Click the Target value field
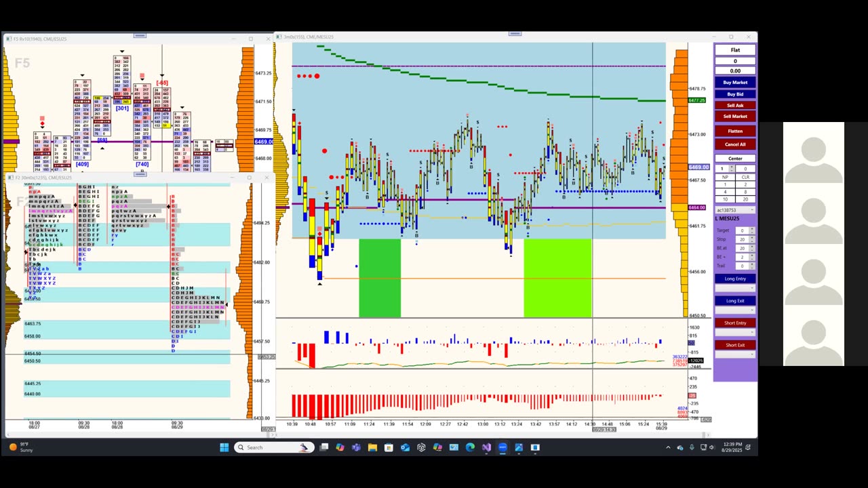The width and height of the screenshot is (868, 488). click(x=741, y=230)
